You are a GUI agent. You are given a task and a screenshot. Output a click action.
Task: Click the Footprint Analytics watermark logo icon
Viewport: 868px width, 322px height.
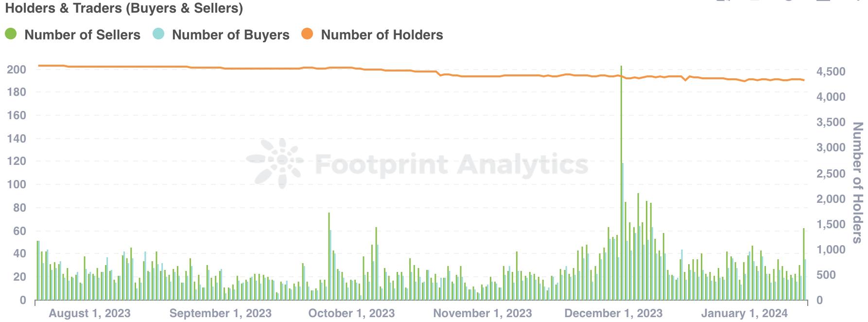click(276, 163)
